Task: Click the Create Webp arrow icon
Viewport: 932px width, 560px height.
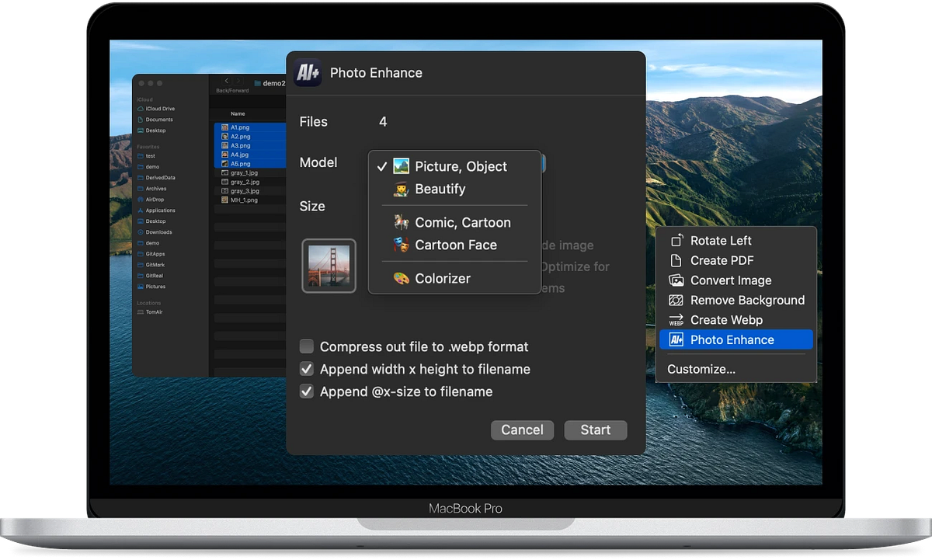Action: pyautogui.click(x=676, y=319)
